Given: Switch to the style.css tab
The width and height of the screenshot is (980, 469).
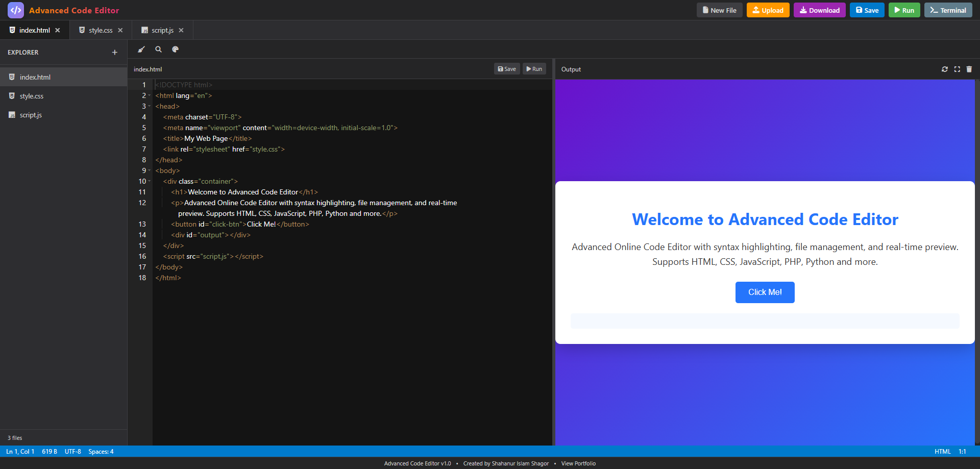Looking at the screenshot, I should (x=100, y=30).
